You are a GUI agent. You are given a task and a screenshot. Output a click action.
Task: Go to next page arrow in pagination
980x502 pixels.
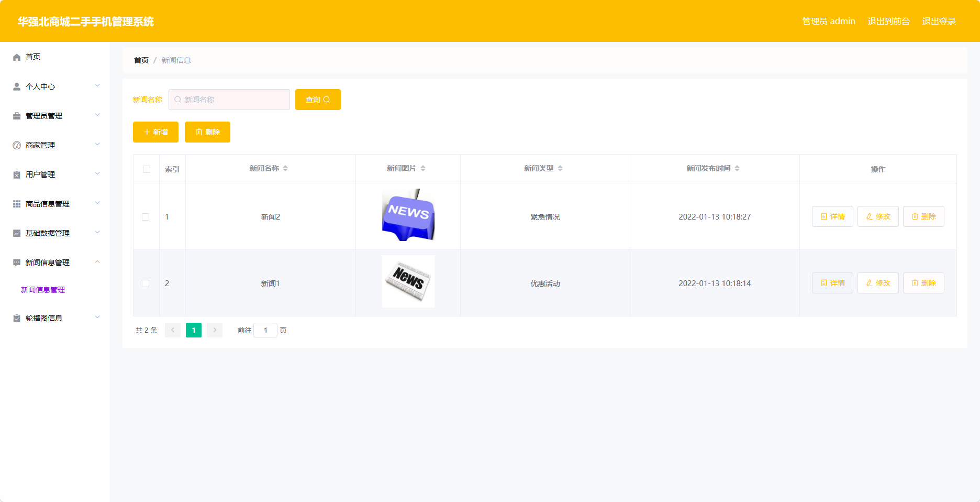point(215,330)
